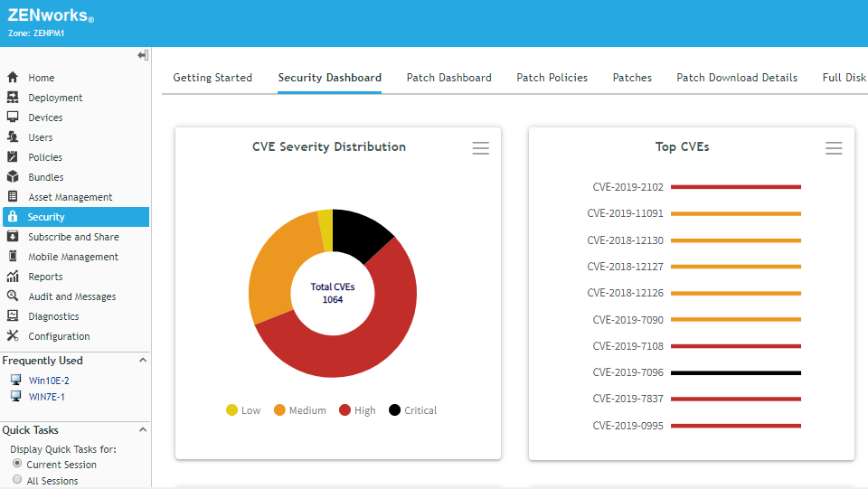Click the CVE-2019-7090 label
This screenshot has height=489, width=868.
pos(627,320)
